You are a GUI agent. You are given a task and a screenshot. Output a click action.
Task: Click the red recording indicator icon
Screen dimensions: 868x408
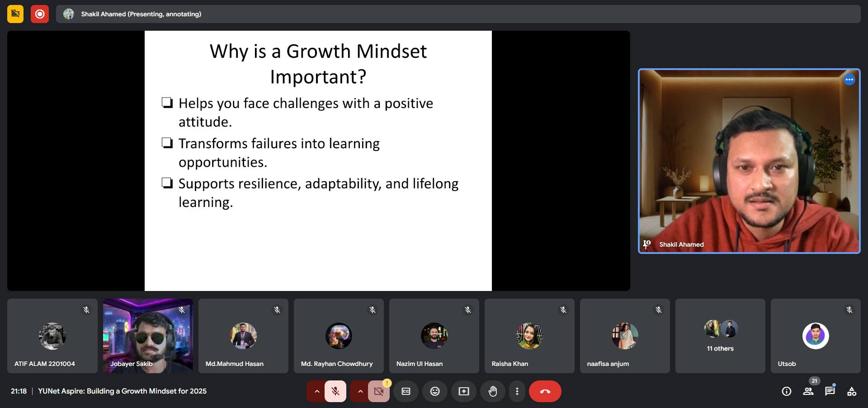(x=40, y=14)
